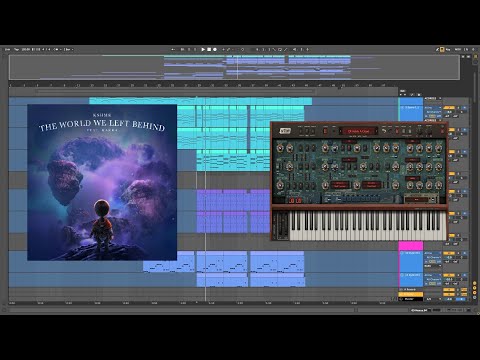The width and height of the screenshot is (480, 360).
Task: Toggle the second yellow show/hide circle at right edge
Action: coord(474,288)
